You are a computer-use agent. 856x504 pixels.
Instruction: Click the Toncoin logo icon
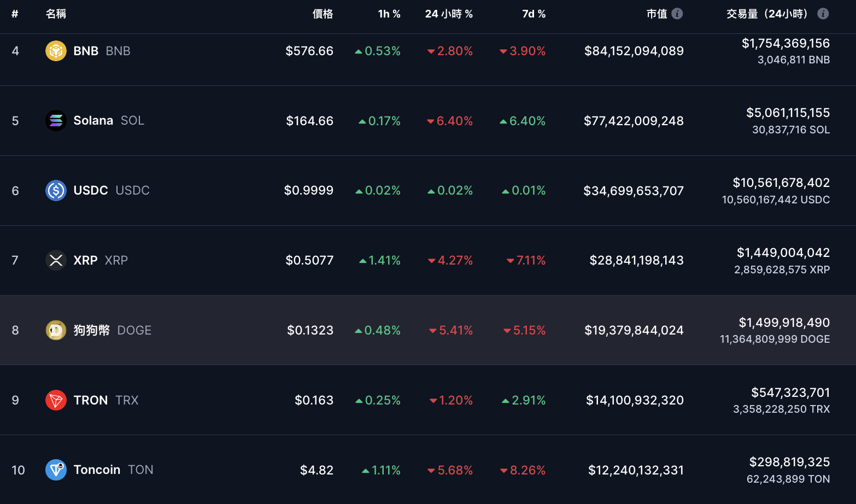56,470
